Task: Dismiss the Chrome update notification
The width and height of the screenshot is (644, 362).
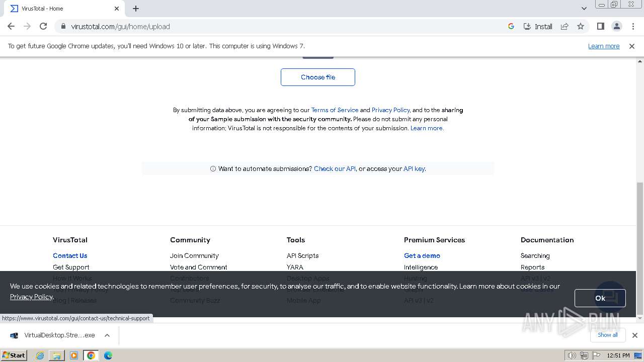Action: tap(632, 46)
